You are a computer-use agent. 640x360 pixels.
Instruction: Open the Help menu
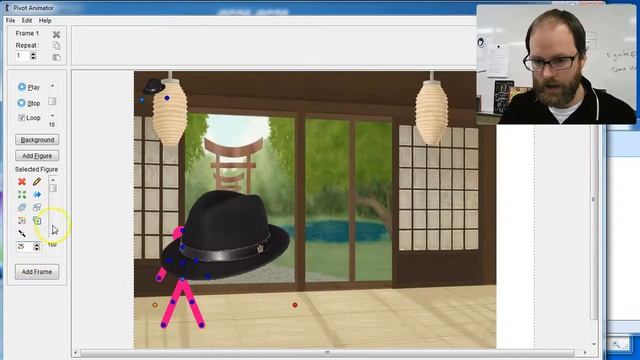(x=45, y=20)
